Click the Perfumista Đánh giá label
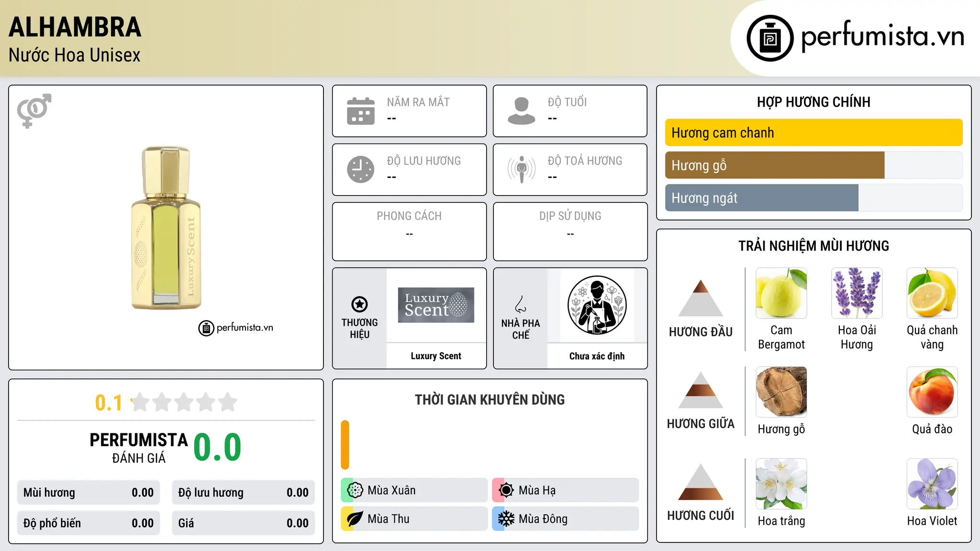The image size is (980, 551). [x=139, y=448]
